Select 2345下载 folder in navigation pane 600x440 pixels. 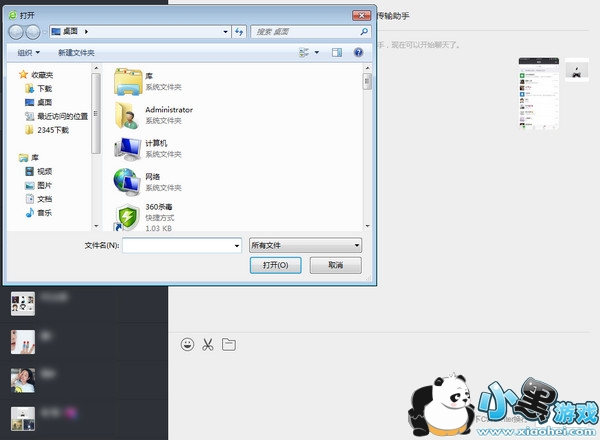tap(47, 130)
